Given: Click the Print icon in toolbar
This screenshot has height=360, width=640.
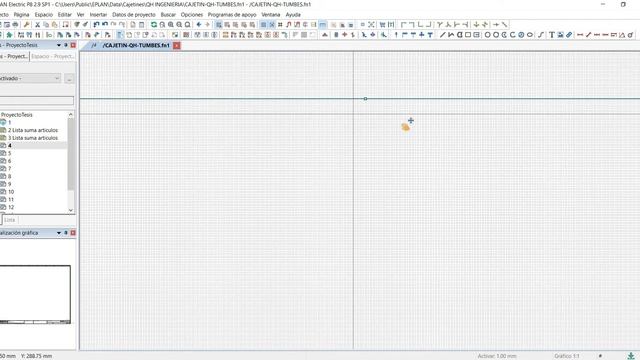Looking at the screenshot, I should click(x=15, y=25).
